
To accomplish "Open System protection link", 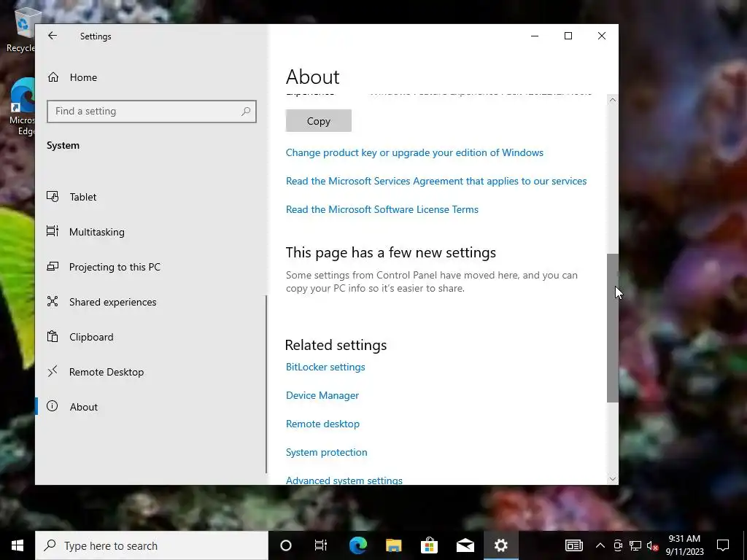I will click(x=326, y=452).
